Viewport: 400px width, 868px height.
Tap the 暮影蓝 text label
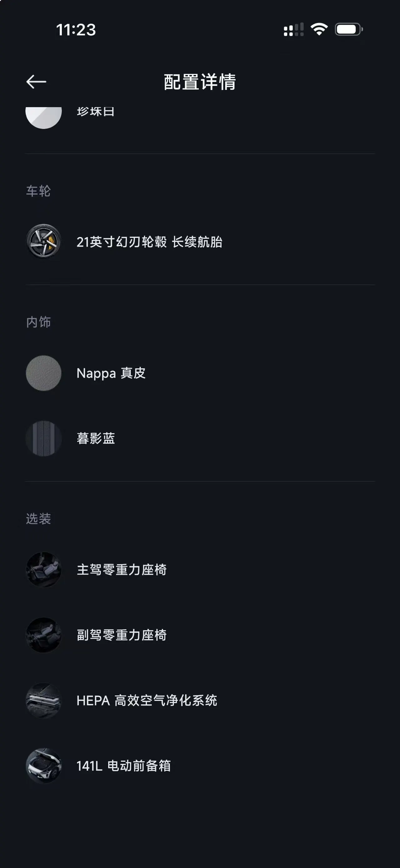(x=96, y=439)
